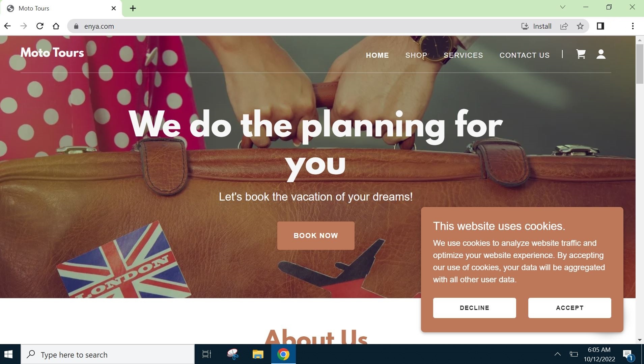Viewport: 644px width, 364px height.
Task: Click the user account icon
Action: pos(601,54)
